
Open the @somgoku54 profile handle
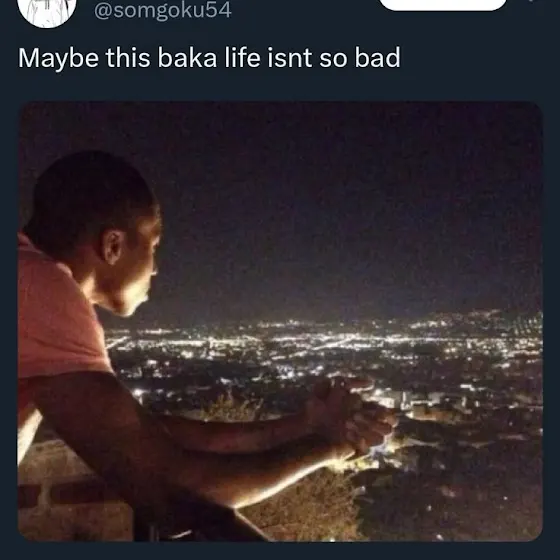click(x=162, y=10)
